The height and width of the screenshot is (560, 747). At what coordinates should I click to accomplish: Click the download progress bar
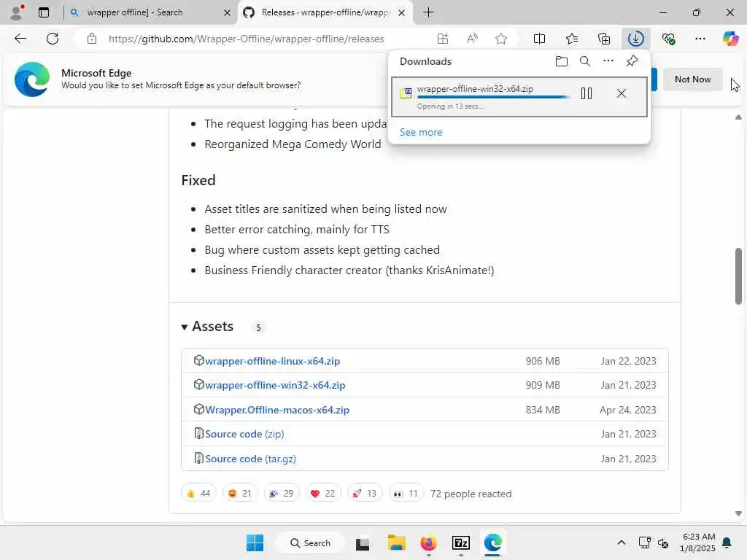[493, 97]
